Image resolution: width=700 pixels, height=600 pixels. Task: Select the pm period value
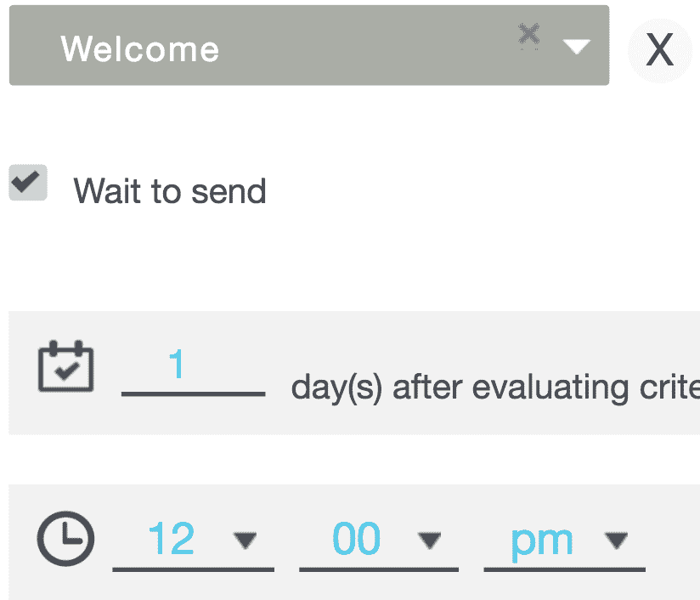pos(541,541)
